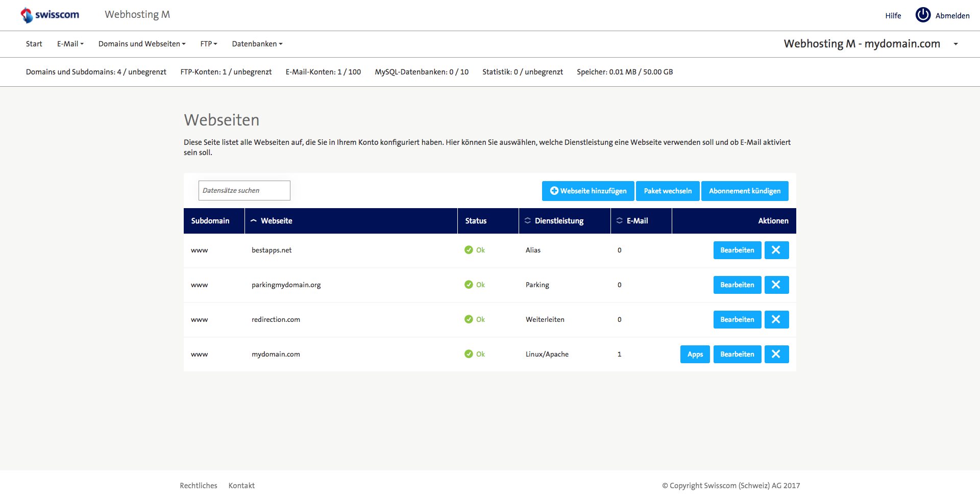Click the parkingmydomain.org website name

click(286, 285)
